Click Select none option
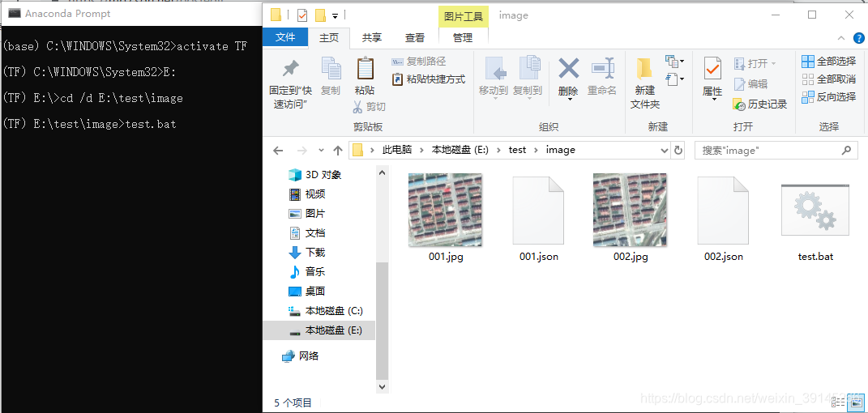This screenshot has width=868, height=413. tap(829, 79)
